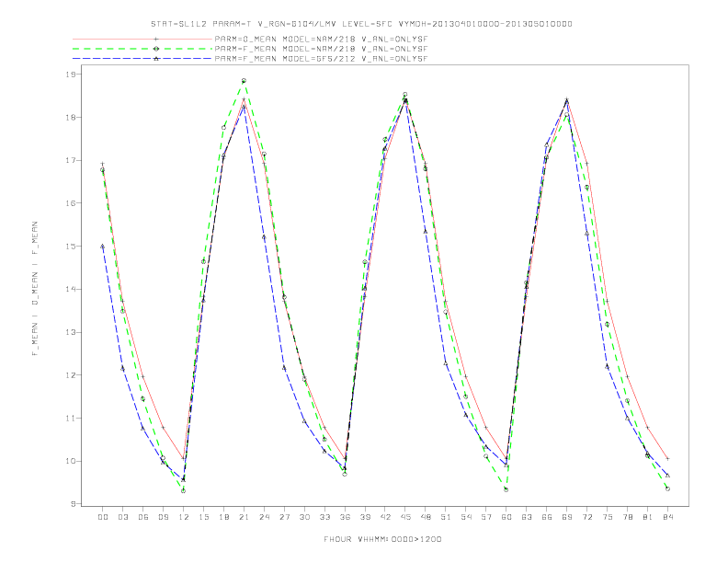
Task: Click the x-axis tick label 66
Action: coord(547,517)
